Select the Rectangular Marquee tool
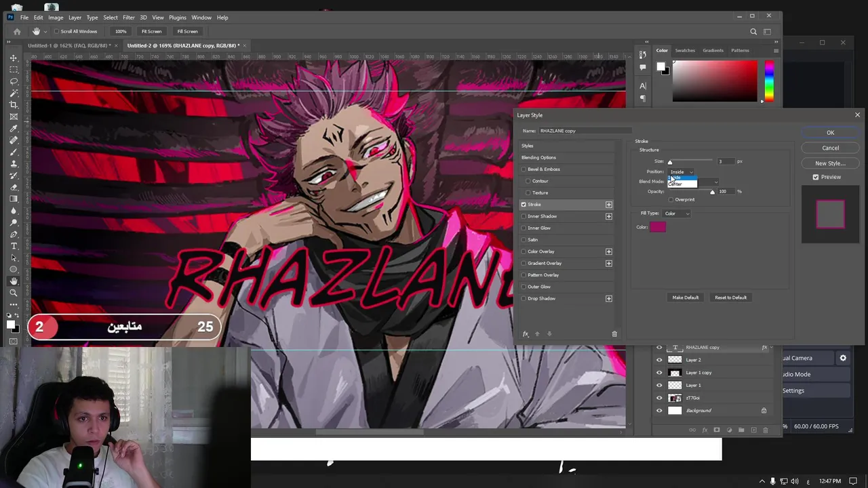Image resolution: width=868 pixels, height=488 pixels. pyautogui.click(x=14, y=69)
